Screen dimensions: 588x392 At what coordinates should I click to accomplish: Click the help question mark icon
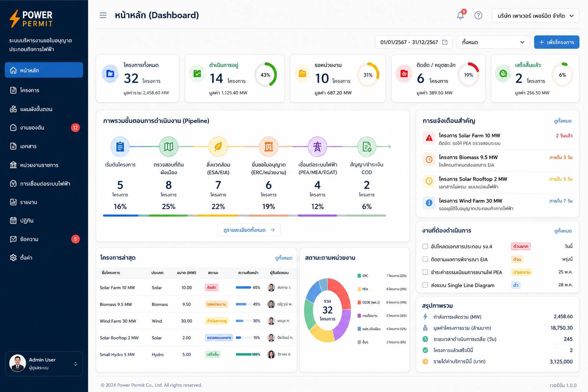click(478, 15)
